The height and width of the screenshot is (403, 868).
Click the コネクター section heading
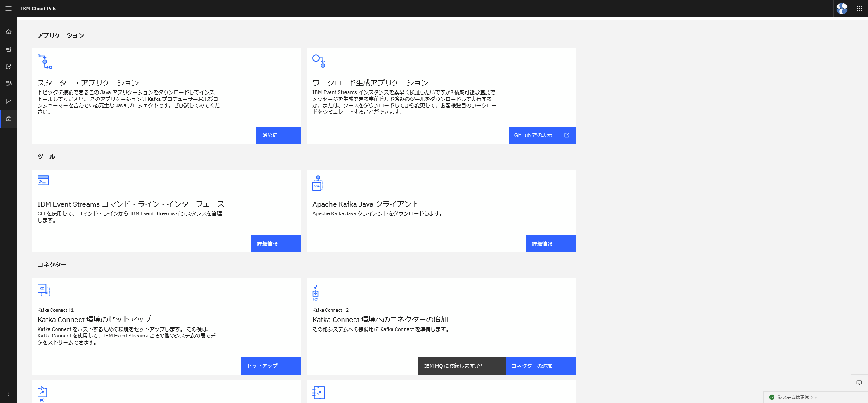click(x=52, y=265)
